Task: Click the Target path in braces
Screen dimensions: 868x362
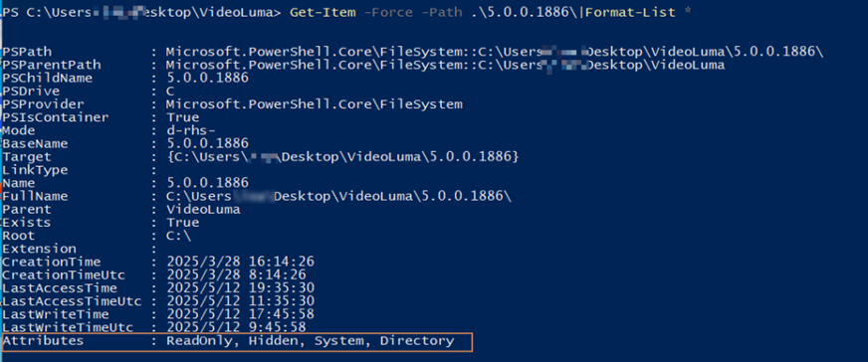Action: (342, 157)
